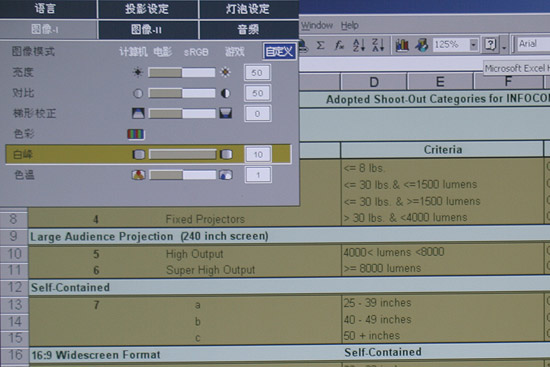Select the 自定义 image mode
Viewport: 550px width, 367px height.
(x=279, y=52)
